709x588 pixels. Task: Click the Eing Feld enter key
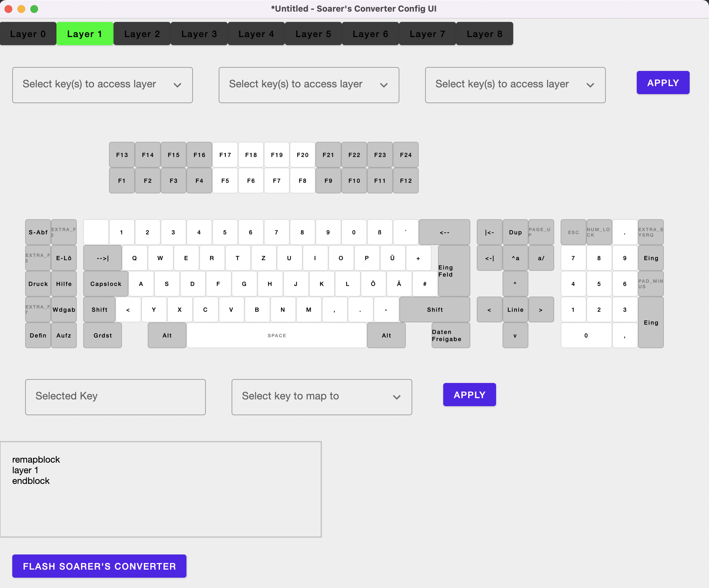(454, 271)
